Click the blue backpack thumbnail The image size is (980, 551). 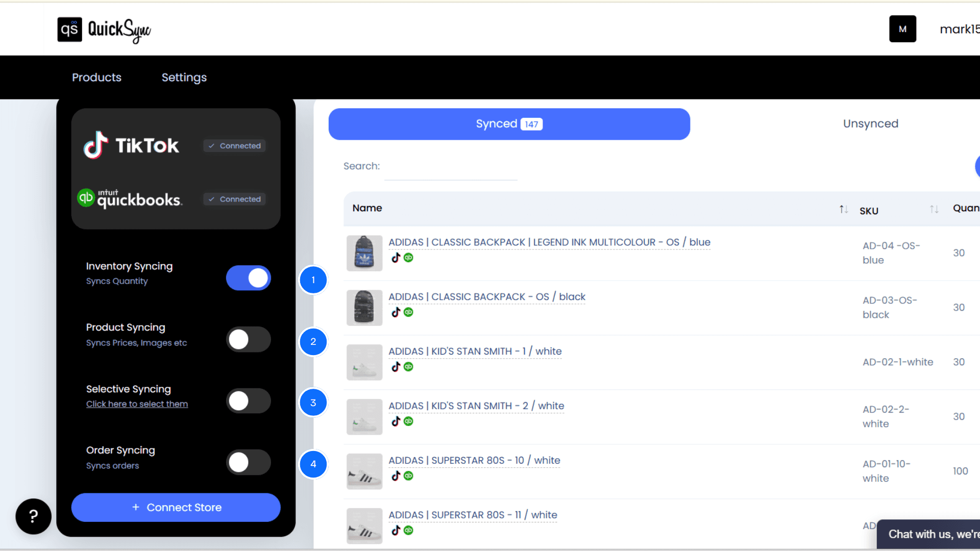click(x=364, y=253)
